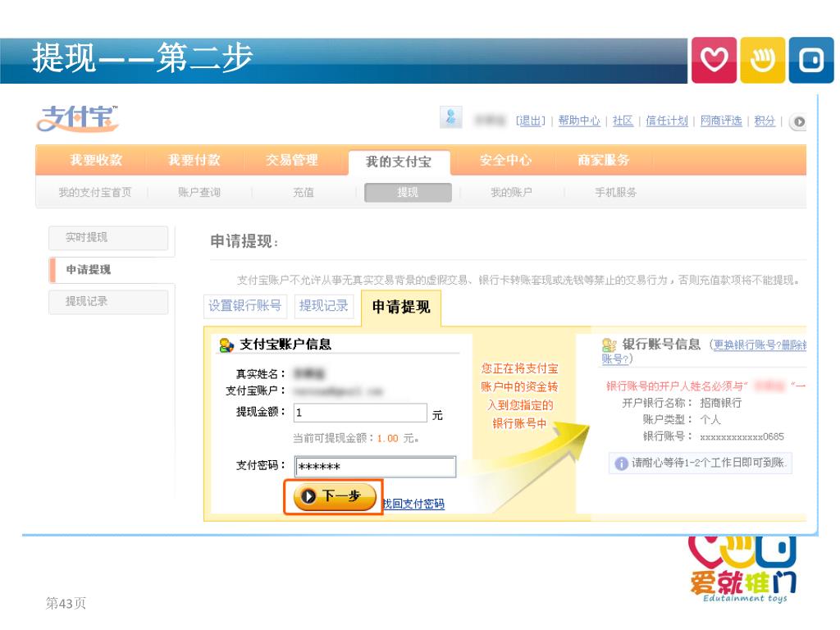This screenshot has height=630, width=840.
Task: Click the 退出 logout link
Action: tap(531, 121)
